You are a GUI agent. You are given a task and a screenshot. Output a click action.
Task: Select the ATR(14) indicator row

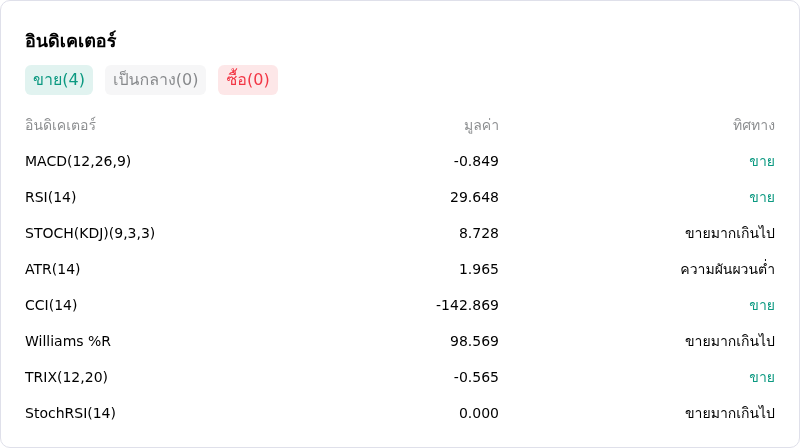399,269
